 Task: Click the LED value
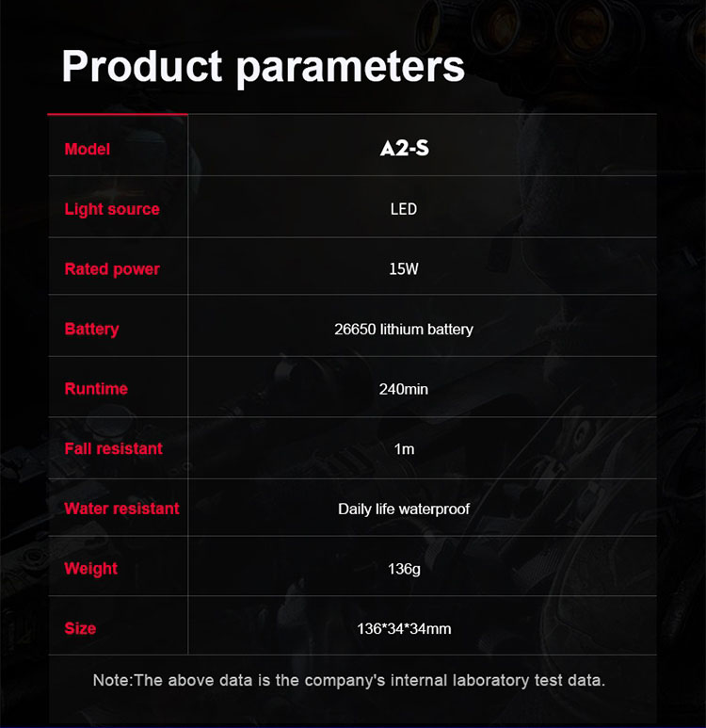click(x=404, y=209)
